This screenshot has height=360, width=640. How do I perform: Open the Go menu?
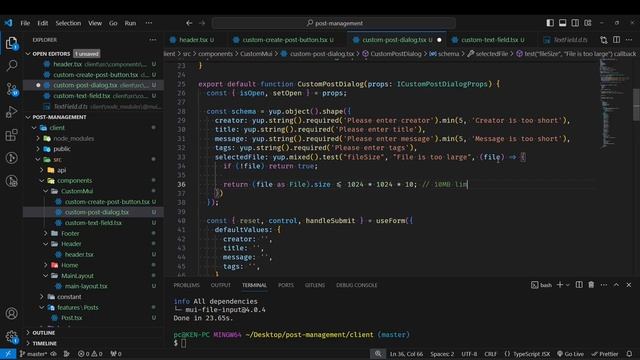[x=113, y=23]
